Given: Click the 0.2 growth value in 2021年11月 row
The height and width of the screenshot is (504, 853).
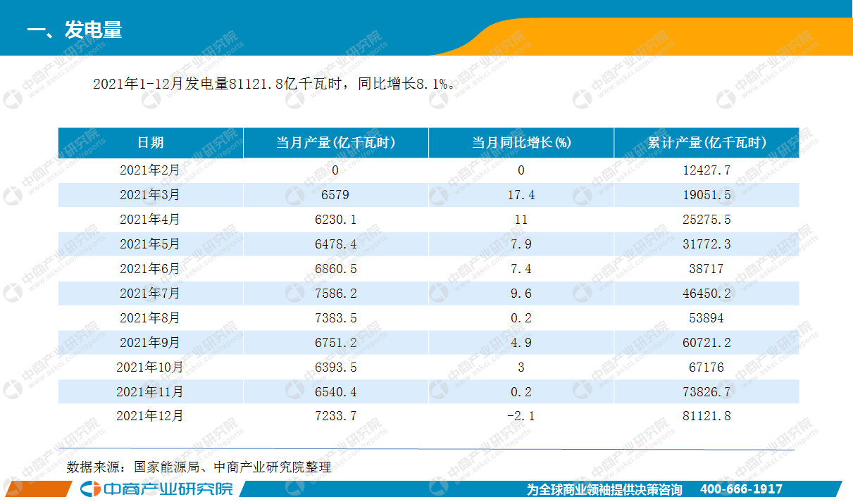Looking at the screenshot, I should [x=521, y=392].
